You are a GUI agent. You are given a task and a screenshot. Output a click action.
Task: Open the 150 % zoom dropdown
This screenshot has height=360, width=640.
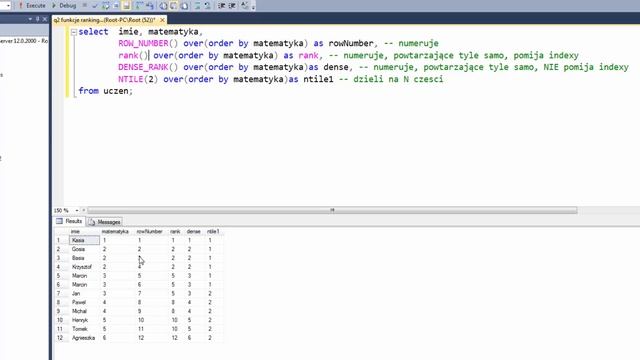pyautogui.click(x=77, y=211)
